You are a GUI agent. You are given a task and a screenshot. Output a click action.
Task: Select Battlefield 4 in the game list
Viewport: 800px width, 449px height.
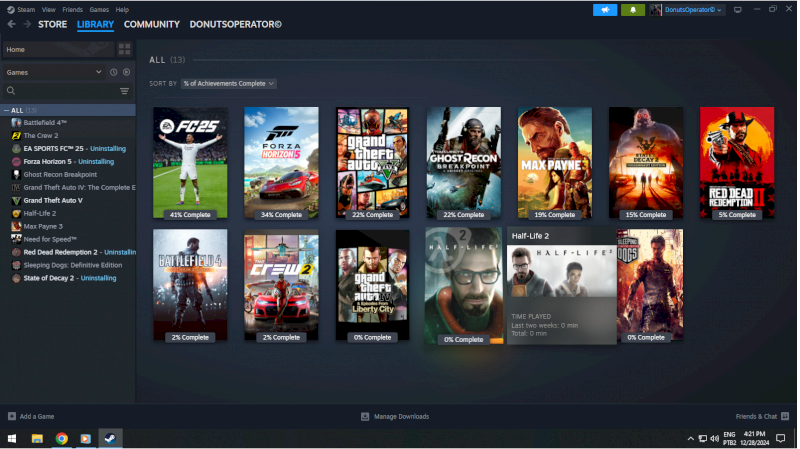[45, 122]
